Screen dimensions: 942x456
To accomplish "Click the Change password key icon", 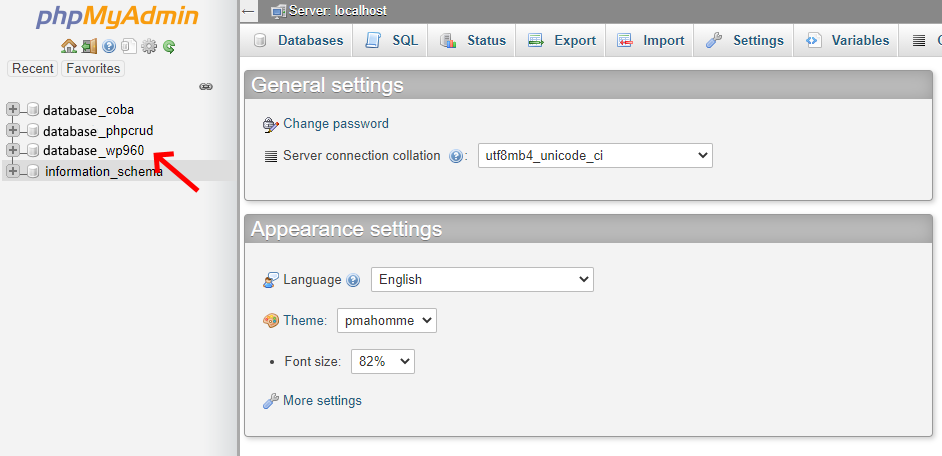I will [x=271, y=124].
